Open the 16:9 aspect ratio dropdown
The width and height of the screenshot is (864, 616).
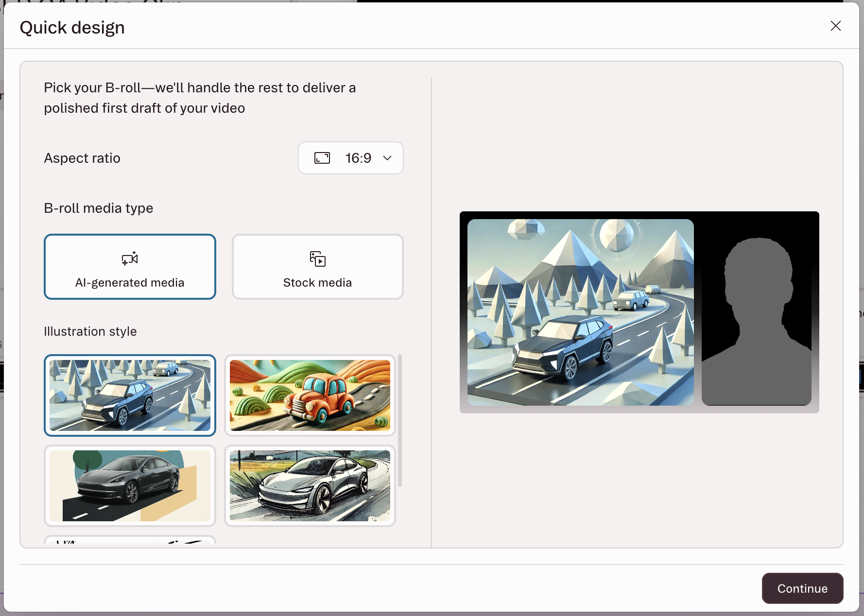(350, 158)
